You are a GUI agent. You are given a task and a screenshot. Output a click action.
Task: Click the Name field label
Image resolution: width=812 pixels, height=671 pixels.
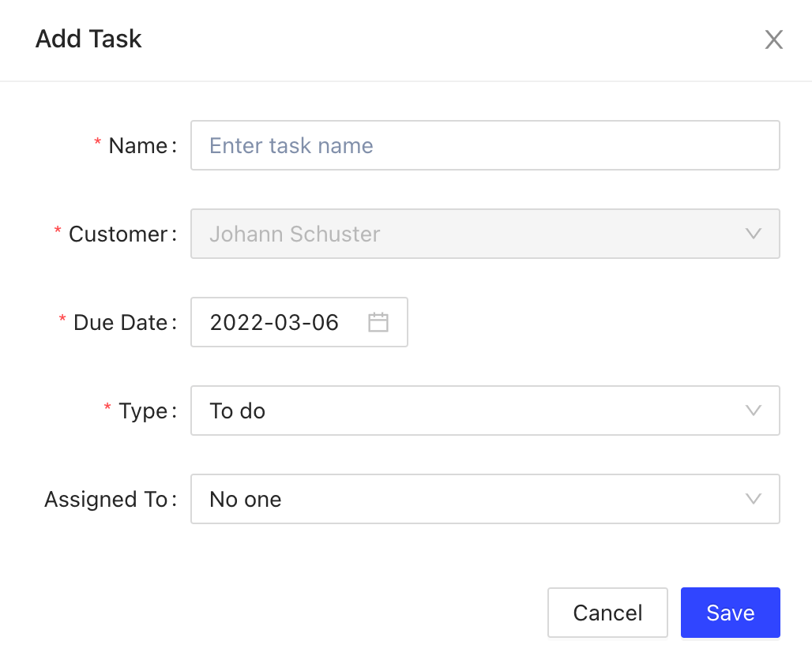(x=137, y=146)
